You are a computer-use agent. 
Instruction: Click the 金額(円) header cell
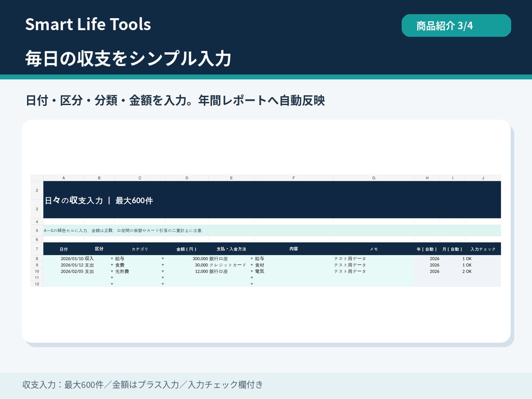point(187,249)
